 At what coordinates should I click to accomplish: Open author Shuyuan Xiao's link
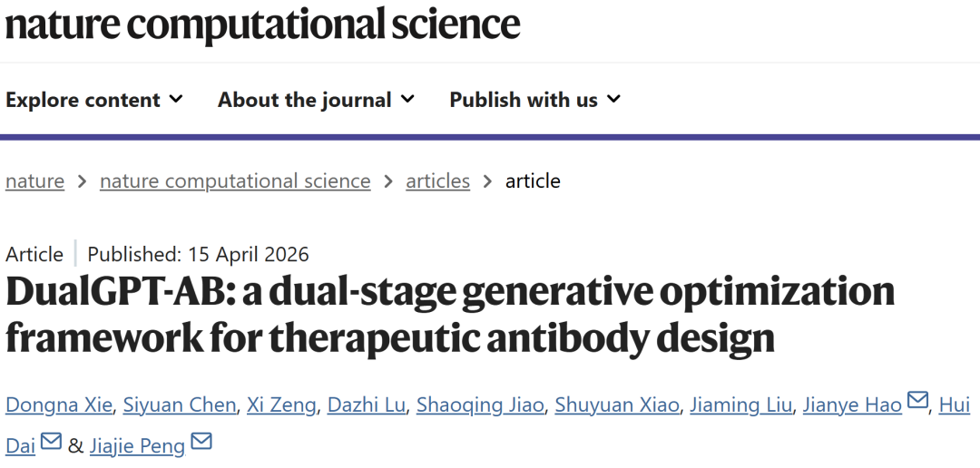click(617, 405)
